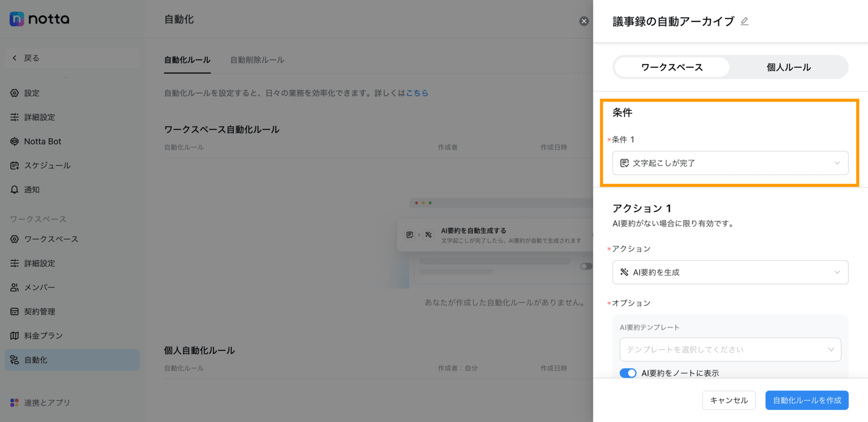Click the AI要約を自動生成する card title

(474, 231)
